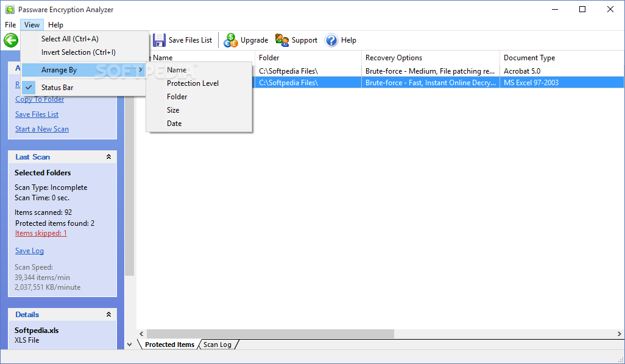Image resolution: width=625 pixels, height=364 pixels.
Task: Click the Passware app icon in title bar
Action: click(10, 10)
